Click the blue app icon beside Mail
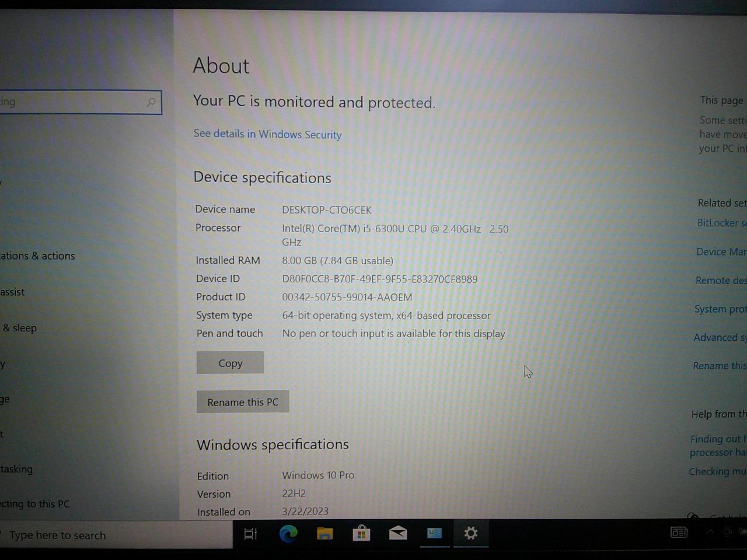 pos(434,533)
